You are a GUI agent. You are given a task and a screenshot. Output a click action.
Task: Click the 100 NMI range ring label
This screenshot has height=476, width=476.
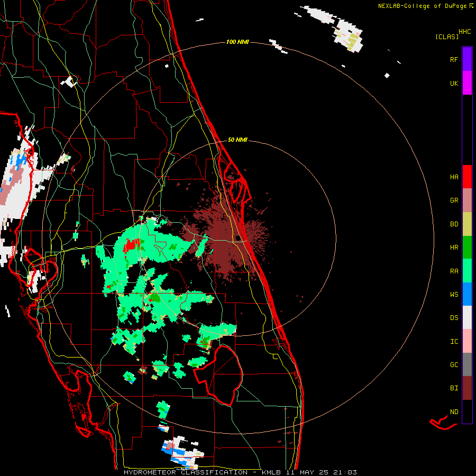coord(237,42)
